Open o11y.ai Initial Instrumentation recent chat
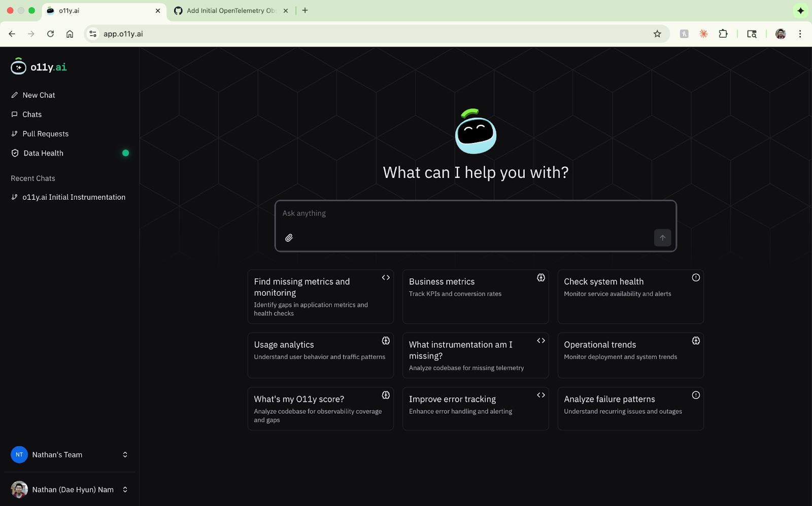The height and width of the screenshot is (506, 812). point(69,197)
